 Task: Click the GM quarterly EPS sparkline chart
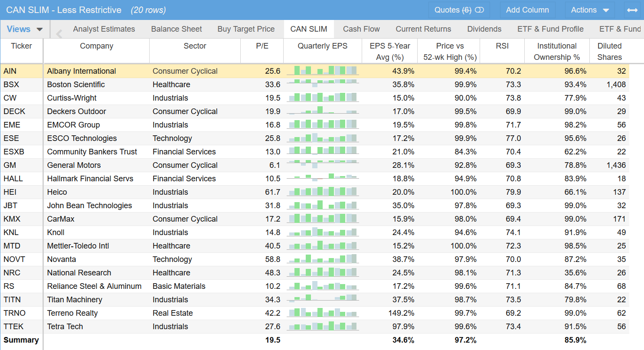tap(323, 165)
